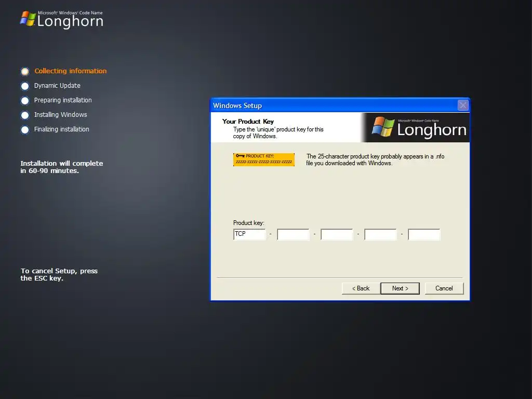This screenshot has height=399, width=532.
Task: Click the Finalizing installation step bullet
Action: (x=25, y=130)
